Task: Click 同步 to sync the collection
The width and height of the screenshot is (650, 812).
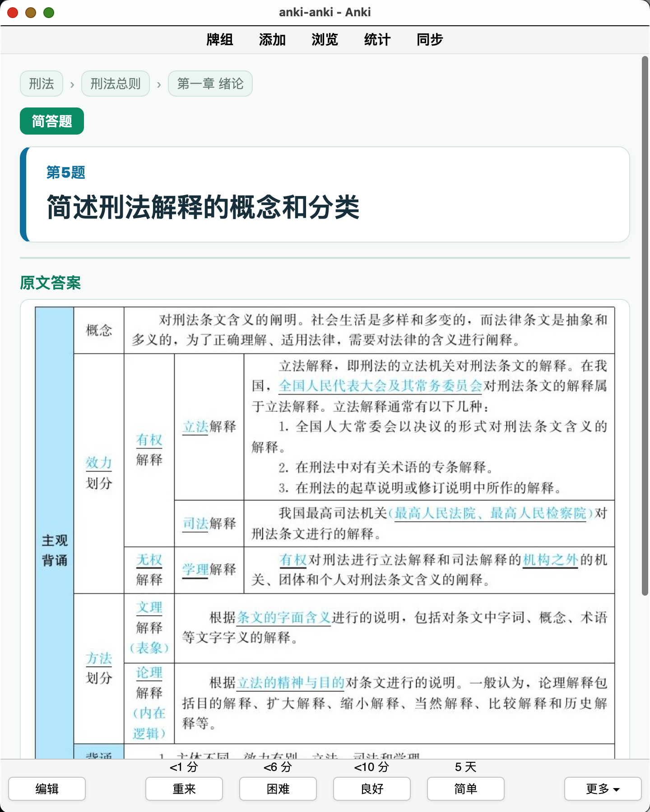Action: click(x=430, y=40)
